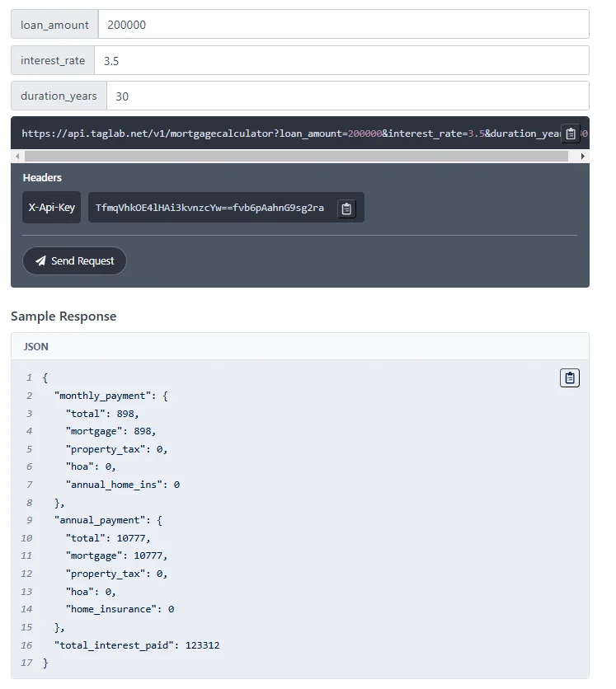
Task: Click the paper plane icon on Send Request
Action: coord(40,261)
